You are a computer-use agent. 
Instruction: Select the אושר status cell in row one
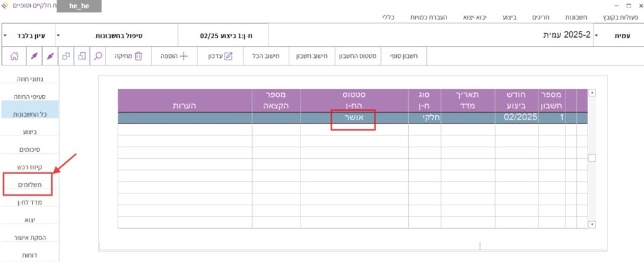[x=353, y=118]
